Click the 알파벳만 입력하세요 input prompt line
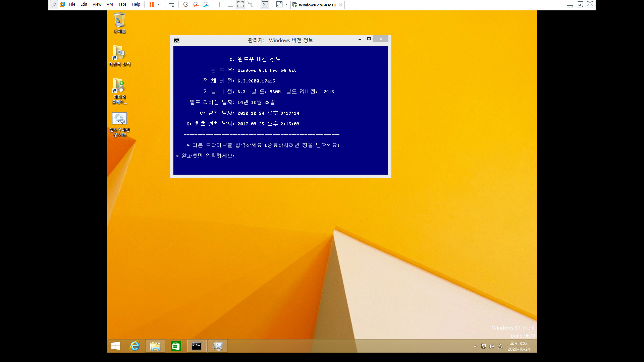644x362 pixels. coord(205,156)
